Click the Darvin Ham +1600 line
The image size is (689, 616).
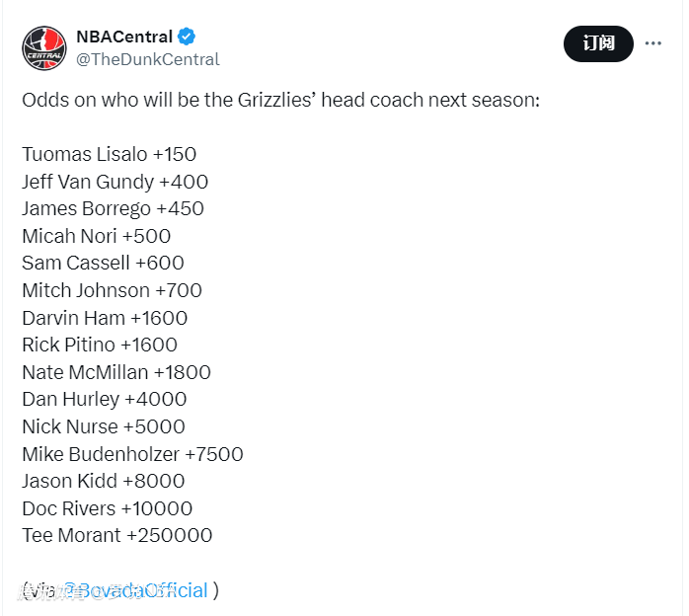[x=104, y=318]
